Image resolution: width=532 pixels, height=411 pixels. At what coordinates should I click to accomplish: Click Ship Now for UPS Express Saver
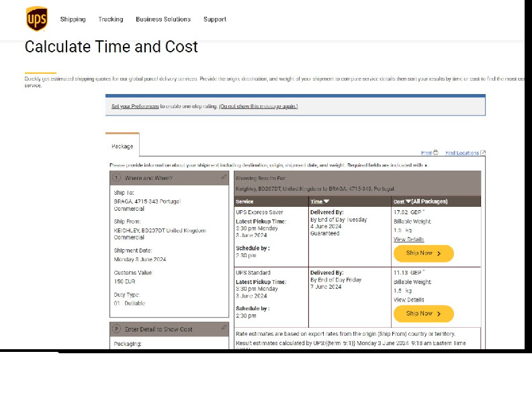[x=423, y=253]
